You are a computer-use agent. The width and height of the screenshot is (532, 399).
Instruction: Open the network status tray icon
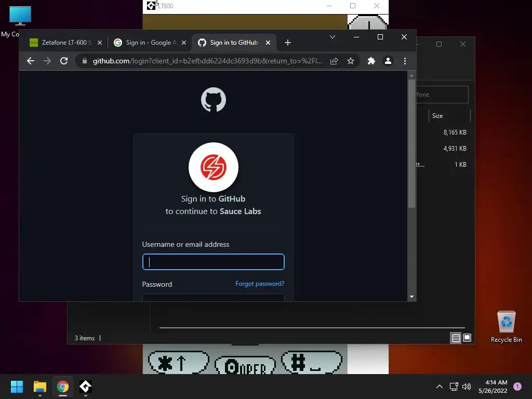[x=454, y=387]
